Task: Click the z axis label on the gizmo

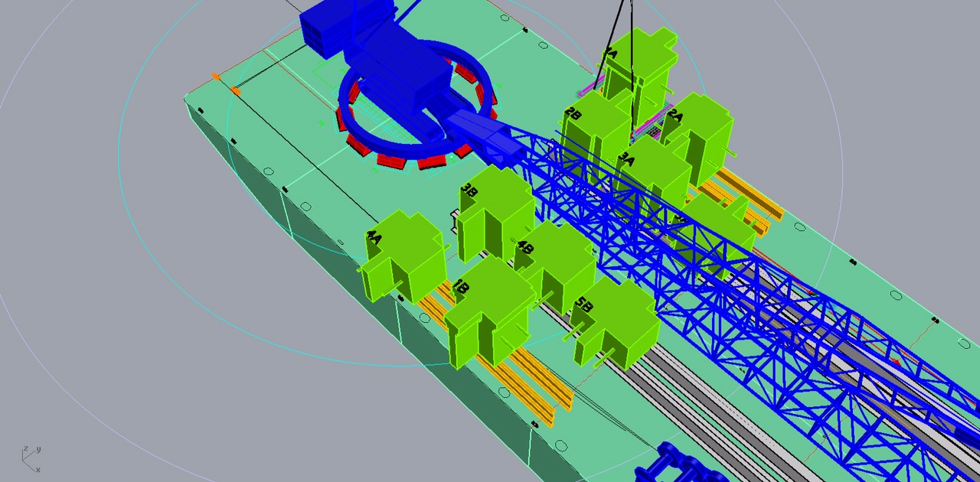Action: (25, 448)
